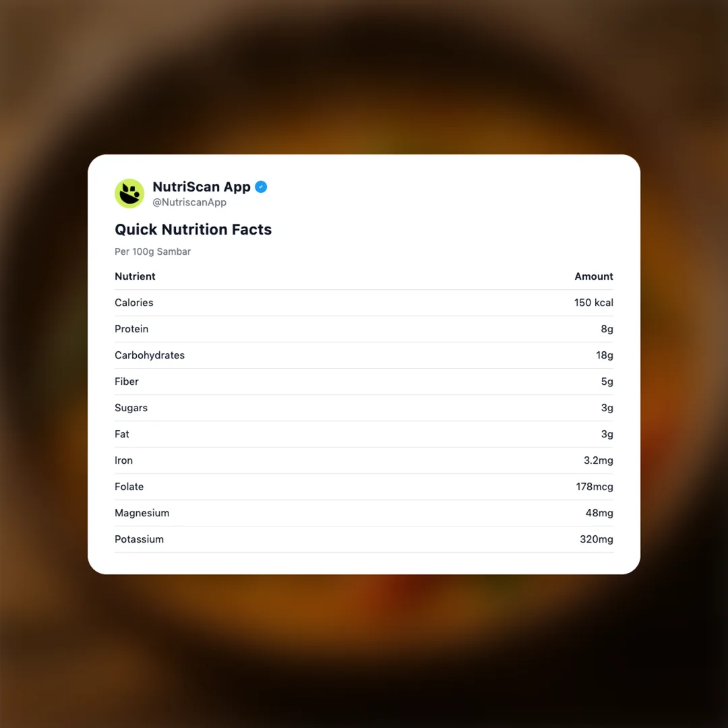Select the Quick Nutrition Facts heading
Viewport: 728px width, 728px height.
(x=193, y=229)
